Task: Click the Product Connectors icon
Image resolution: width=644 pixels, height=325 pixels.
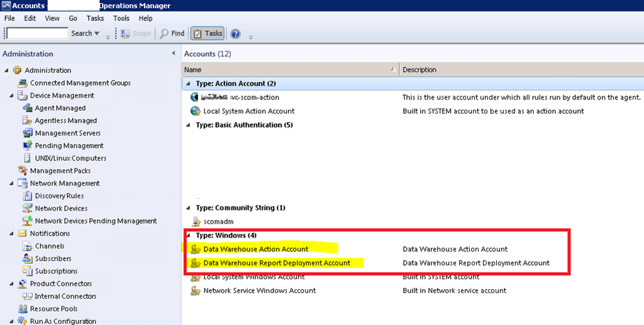Action: [x=23, y=284]
